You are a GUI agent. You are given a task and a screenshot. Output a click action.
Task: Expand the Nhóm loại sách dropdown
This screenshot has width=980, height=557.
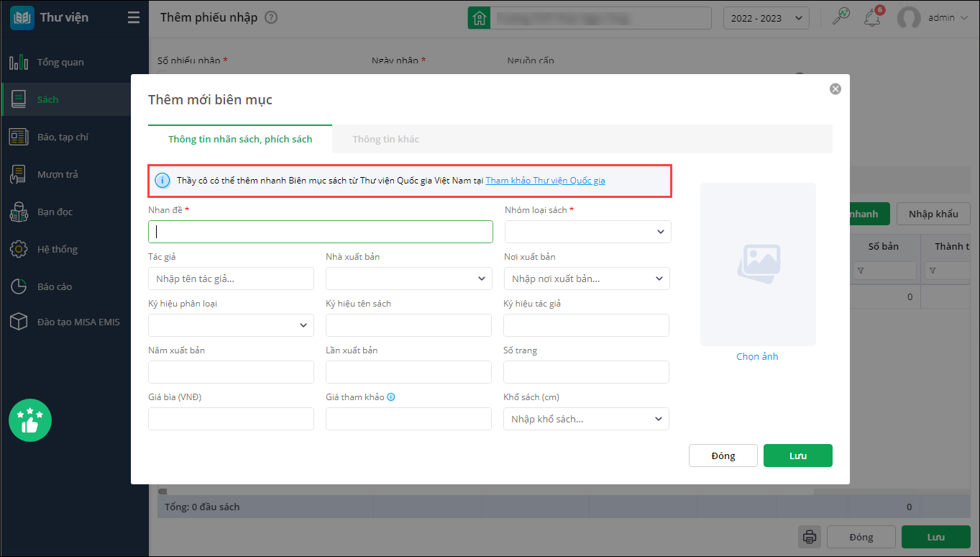tap(588, 232)
